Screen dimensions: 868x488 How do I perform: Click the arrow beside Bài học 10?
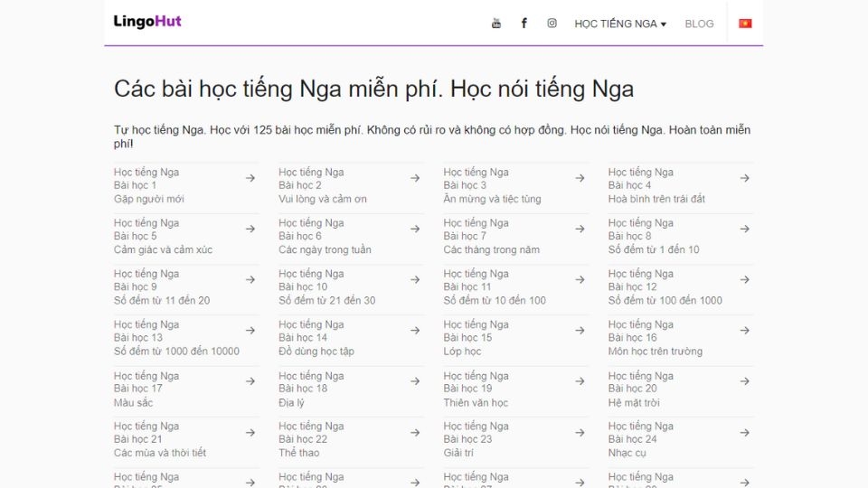click(415, 280)
